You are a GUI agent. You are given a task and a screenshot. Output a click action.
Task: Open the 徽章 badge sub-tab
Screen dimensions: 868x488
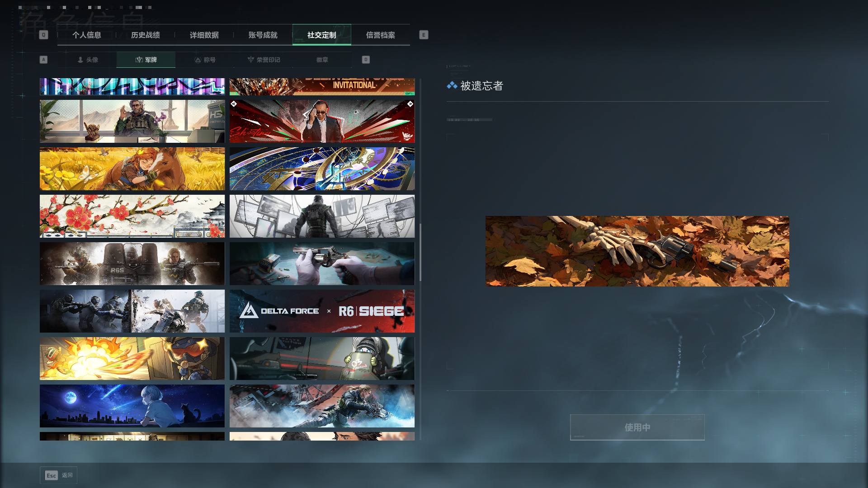pos(322,60)
